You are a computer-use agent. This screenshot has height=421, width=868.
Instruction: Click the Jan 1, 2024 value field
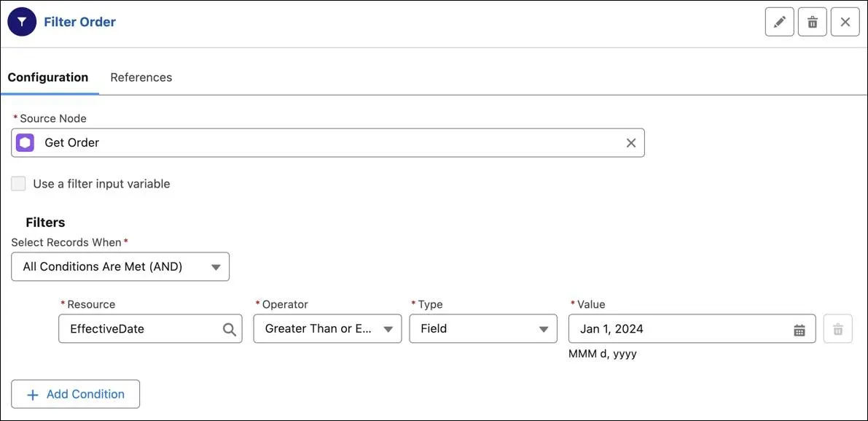click(692, 328)
